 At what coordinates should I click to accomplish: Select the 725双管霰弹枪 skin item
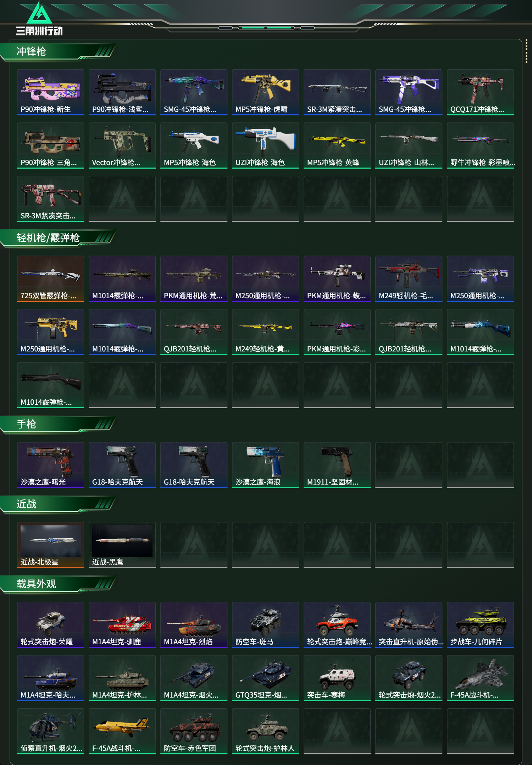pyautogui.click(x=50, y=279)
